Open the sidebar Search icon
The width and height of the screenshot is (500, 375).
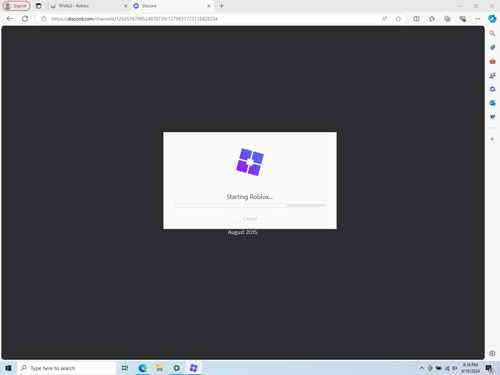pos(492,33)
